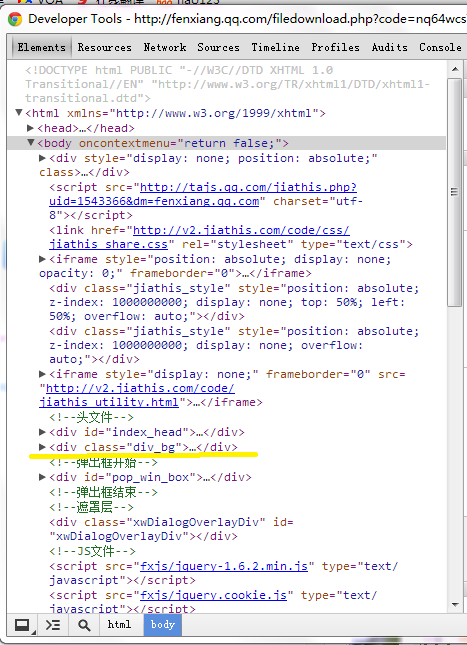Select the 弹出框结束 comment line

click(x=103, y=492)
